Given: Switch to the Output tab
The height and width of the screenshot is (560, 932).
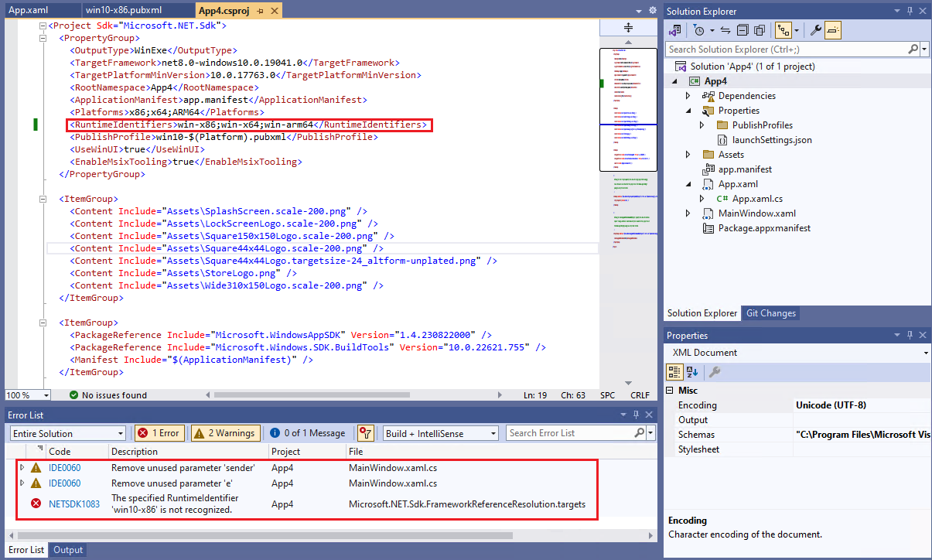Looking at the screenshot, I should (x=67, y=550).
